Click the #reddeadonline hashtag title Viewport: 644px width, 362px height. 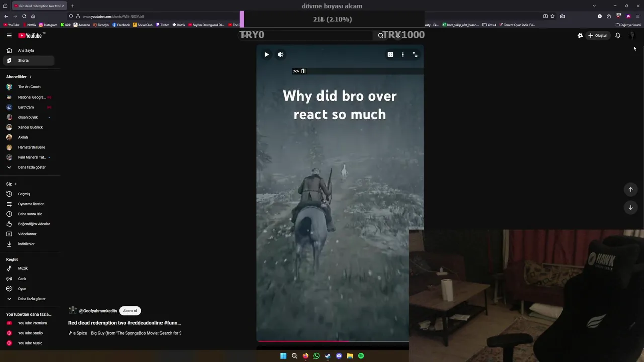pyautogui.click(x=144, y=323)
